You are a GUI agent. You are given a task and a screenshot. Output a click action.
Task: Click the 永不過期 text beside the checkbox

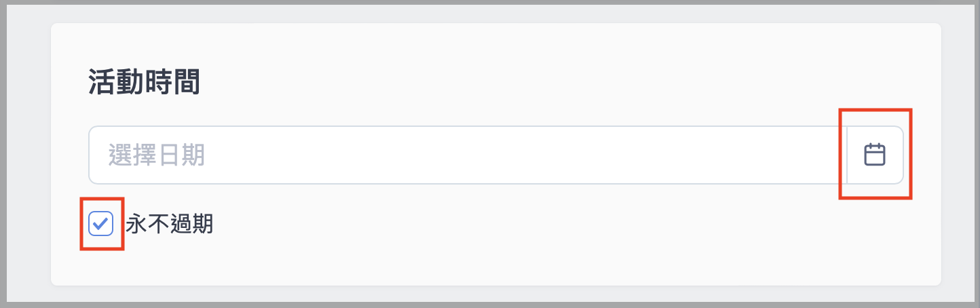click(170, 224)
